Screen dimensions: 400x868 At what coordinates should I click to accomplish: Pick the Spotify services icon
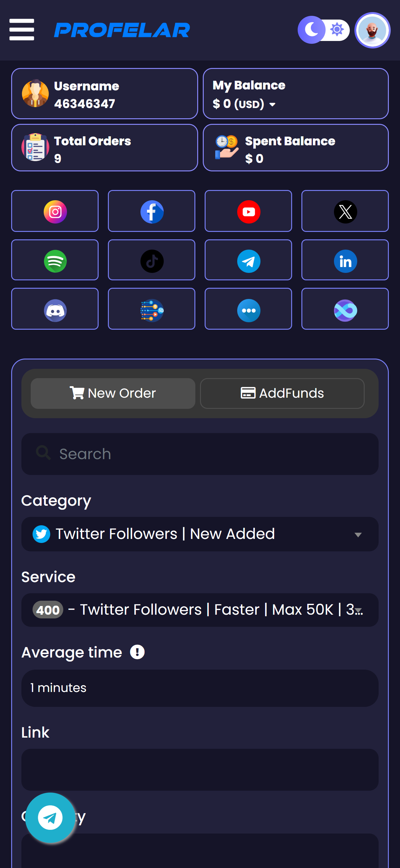pos(55,260)
